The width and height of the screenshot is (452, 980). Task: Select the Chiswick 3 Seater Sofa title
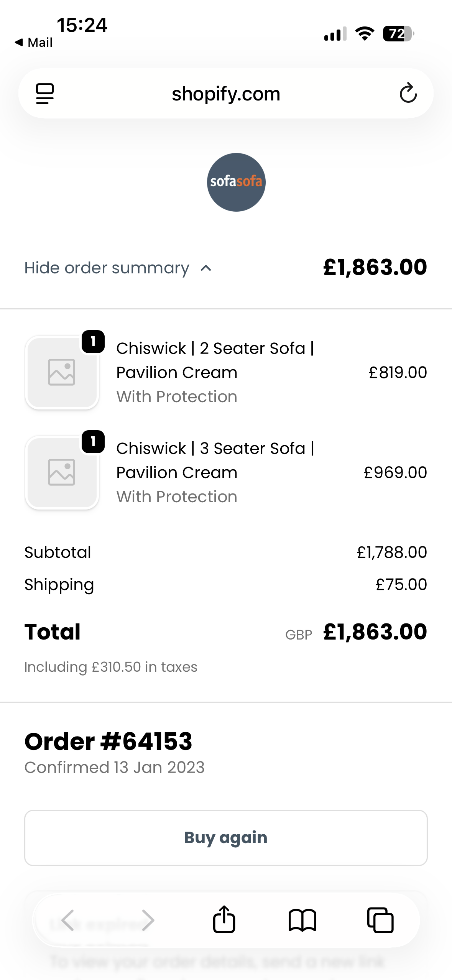[215, 460]
